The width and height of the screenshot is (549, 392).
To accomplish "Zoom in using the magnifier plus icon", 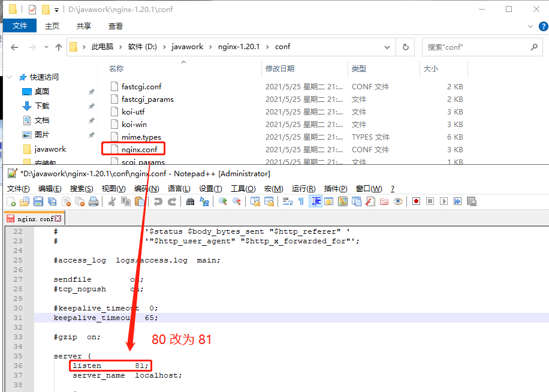I will click(x=223, y=201).
